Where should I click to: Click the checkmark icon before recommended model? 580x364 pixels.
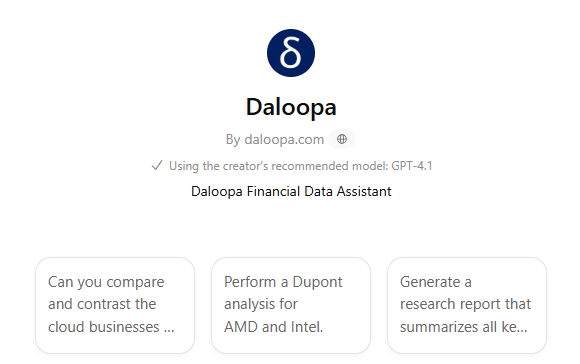pyautogui.click(x=157, y=165)
